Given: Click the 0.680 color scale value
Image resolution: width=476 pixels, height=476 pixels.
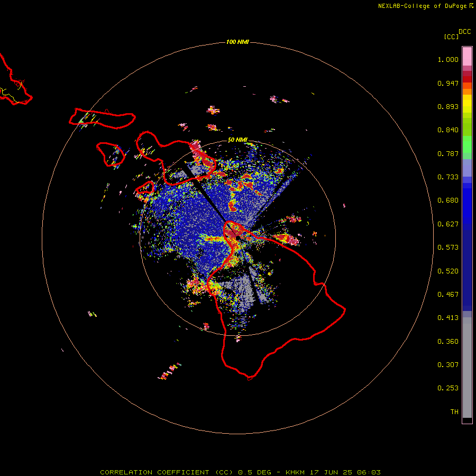Looking at the screenshot, I should 448,200.
